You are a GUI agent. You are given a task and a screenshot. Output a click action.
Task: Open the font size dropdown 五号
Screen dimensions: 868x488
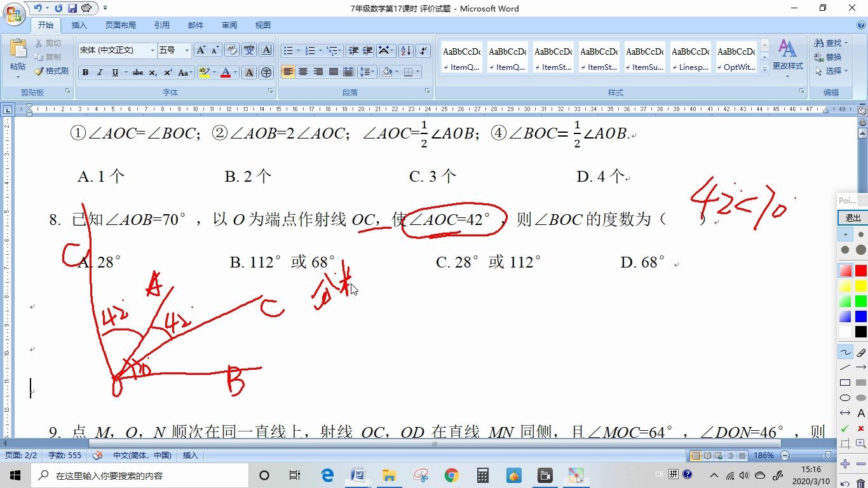[x=187, y=50]
